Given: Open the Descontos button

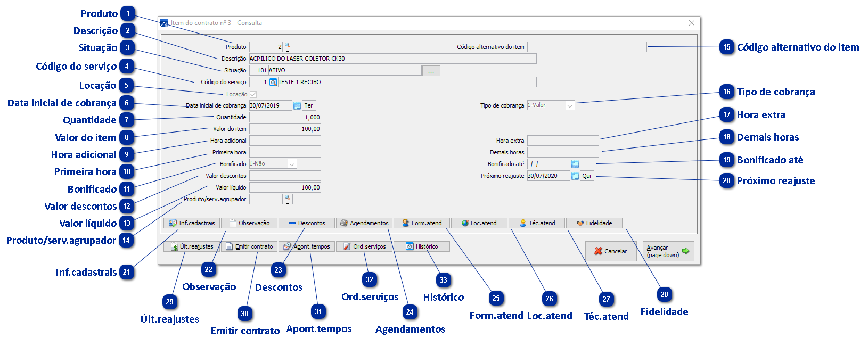Looking at the screenshot, I should [x=307, y=223].
